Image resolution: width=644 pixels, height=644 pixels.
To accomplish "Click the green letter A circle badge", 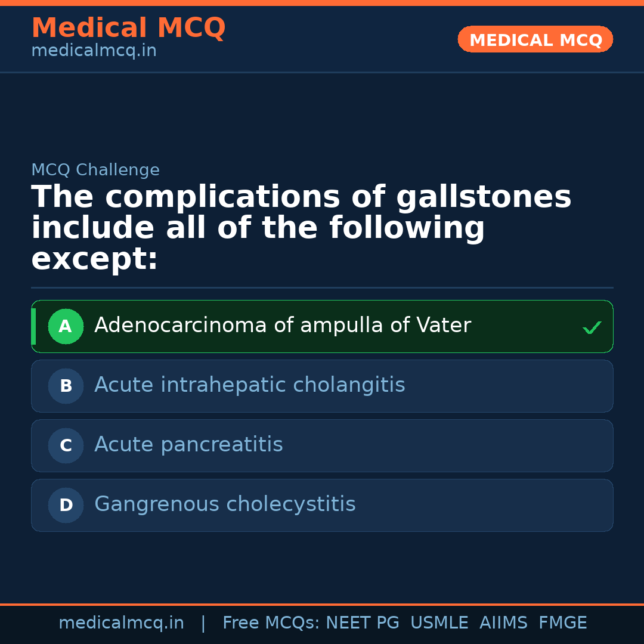I will pos(66,326).
